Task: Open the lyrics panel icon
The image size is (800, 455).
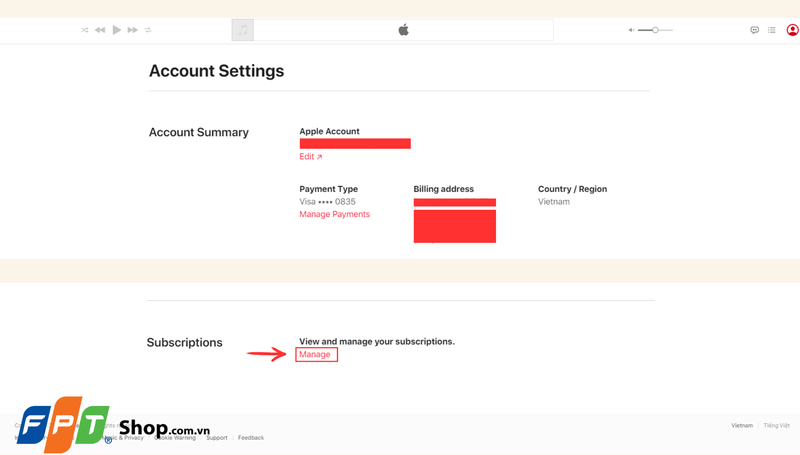Action: coord(755,30)
